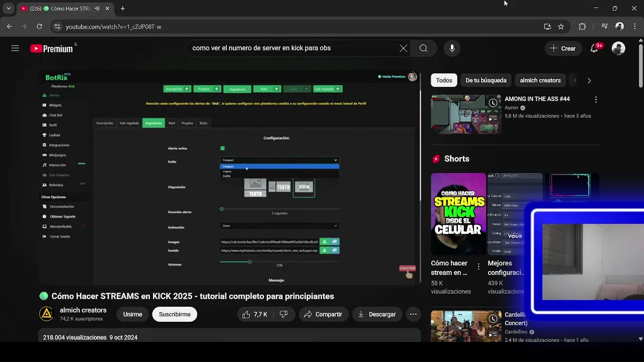Open browser extensions menu
Image resolution: width=644 pixels, height=362 pixels.
pyautogui.click(x=582, y=27)
